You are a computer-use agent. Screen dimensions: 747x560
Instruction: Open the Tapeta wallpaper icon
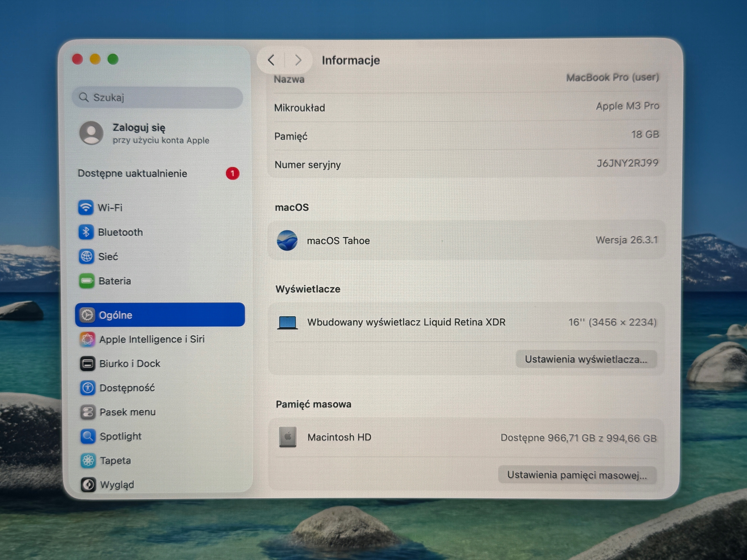tap(88, 461)
